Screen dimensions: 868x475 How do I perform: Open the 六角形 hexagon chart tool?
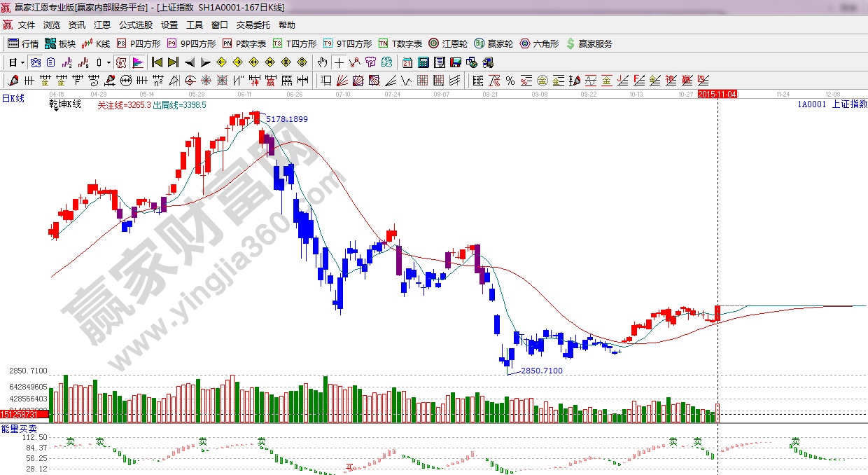point(539,43)
